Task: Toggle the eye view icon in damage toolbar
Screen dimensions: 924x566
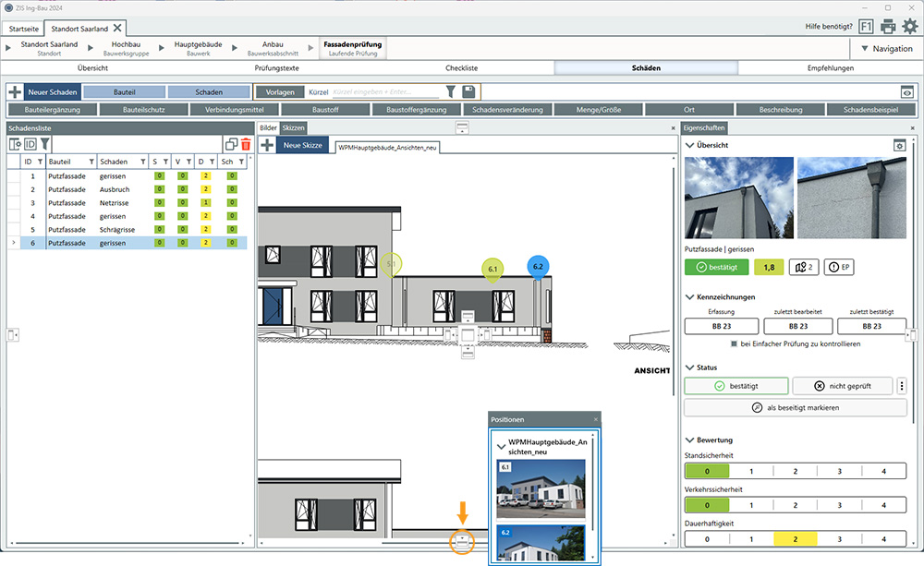Action: (907, 92)
